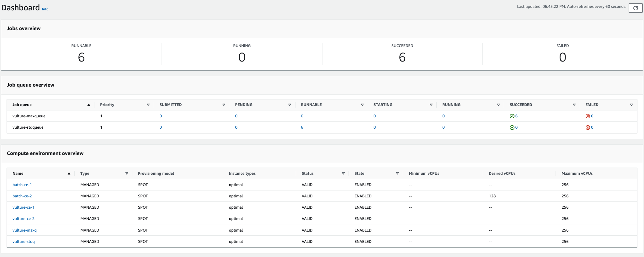
Task: Click the refresh dashboard button
Action: pyautogui.click(x=636, y=8)
